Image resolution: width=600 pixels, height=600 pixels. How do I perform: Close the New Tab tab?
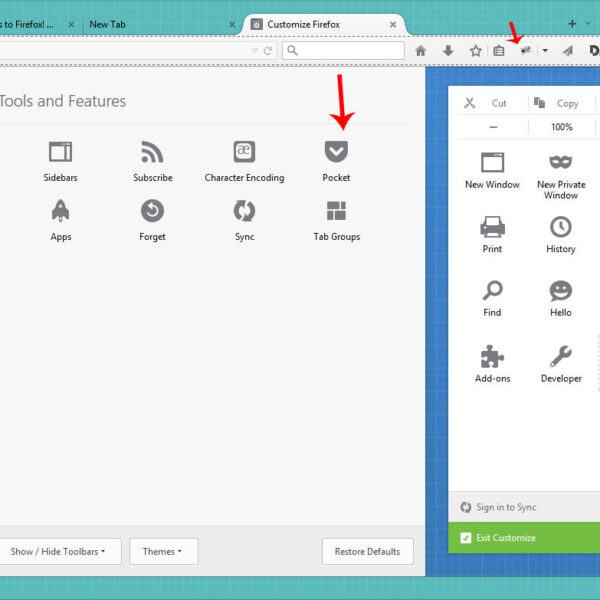pyautogui.click(x=232, y=24)
